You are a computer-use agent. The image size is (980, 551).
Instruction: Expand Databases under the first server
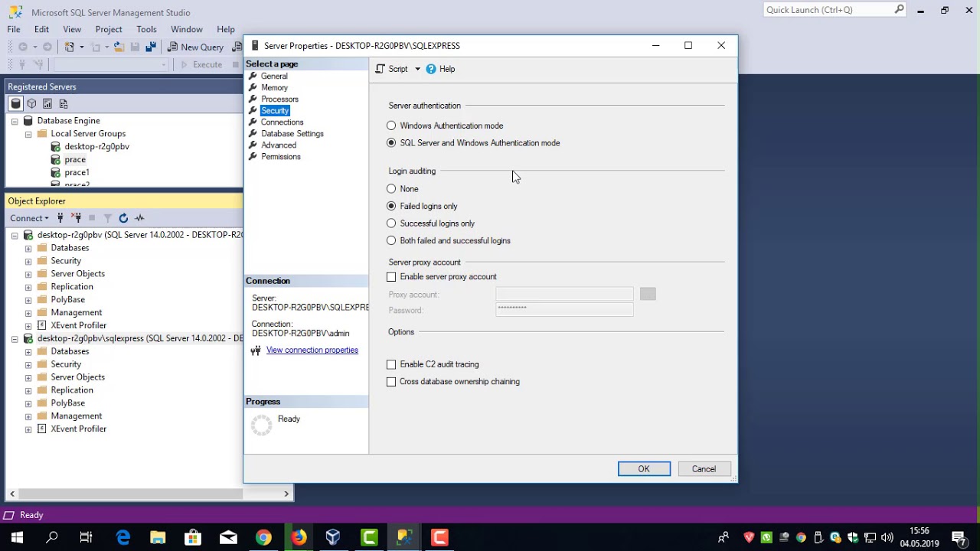pos(28,248)
